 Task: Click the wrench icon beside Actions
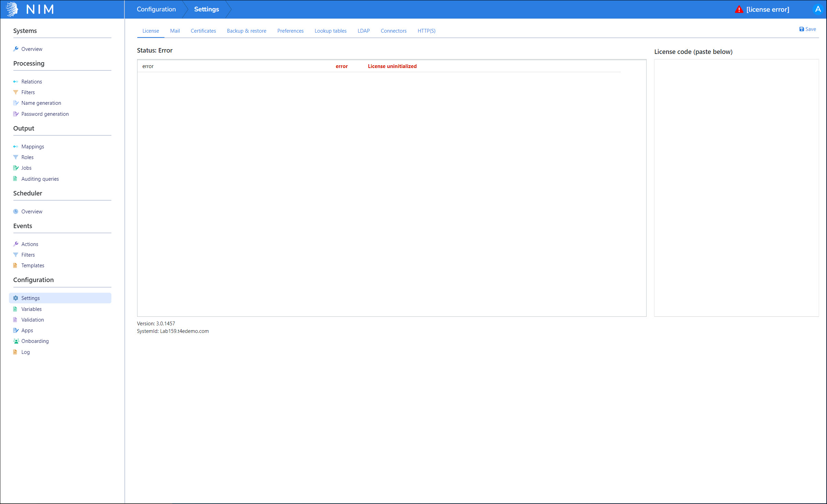click(15, 244)
